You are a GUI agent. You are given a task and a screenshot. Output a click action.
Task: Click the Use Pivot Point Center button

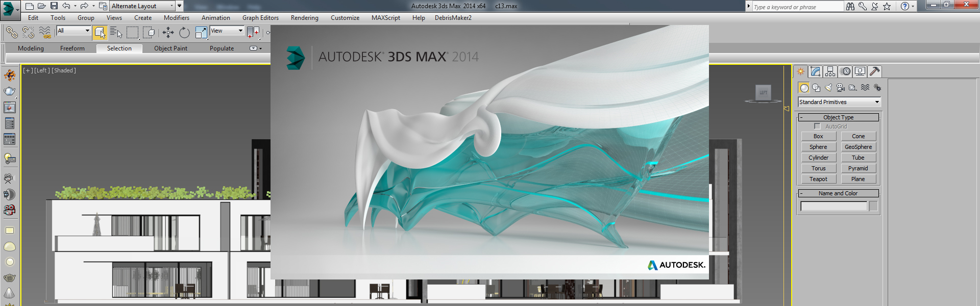coord(253,33)
